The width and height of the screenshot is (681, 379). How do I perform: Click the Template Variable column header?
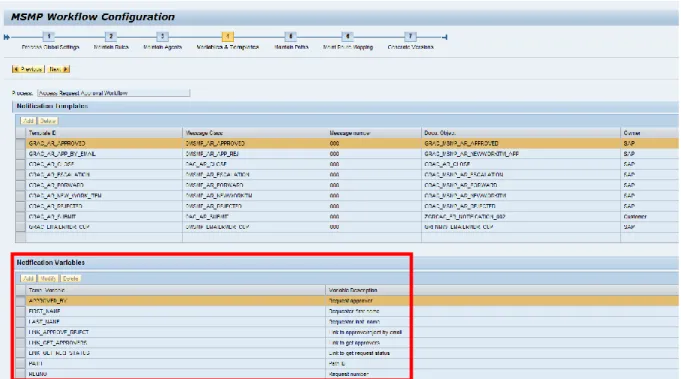(x=175, y=290)
